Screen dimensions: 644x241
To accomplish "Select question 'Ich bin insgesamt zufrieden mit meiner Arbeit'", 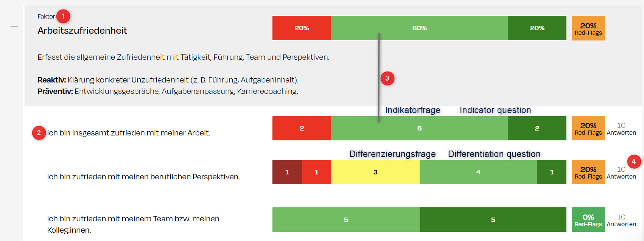I will (129, 133).
